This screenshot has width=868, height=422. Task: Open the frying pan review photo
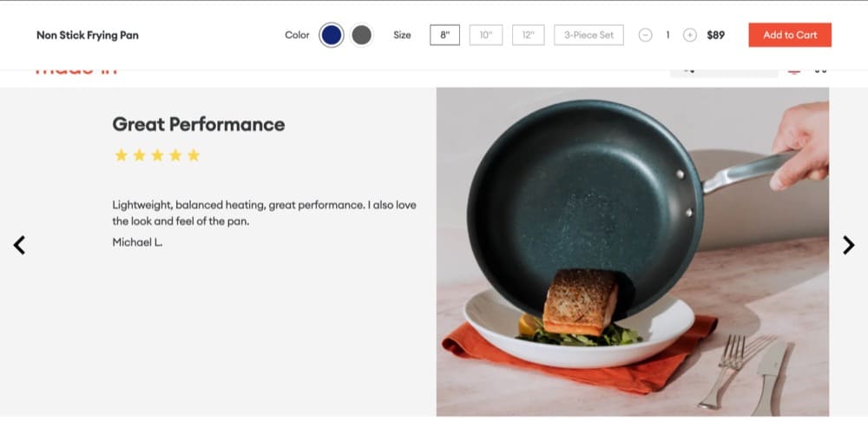(x=632, y=252)
